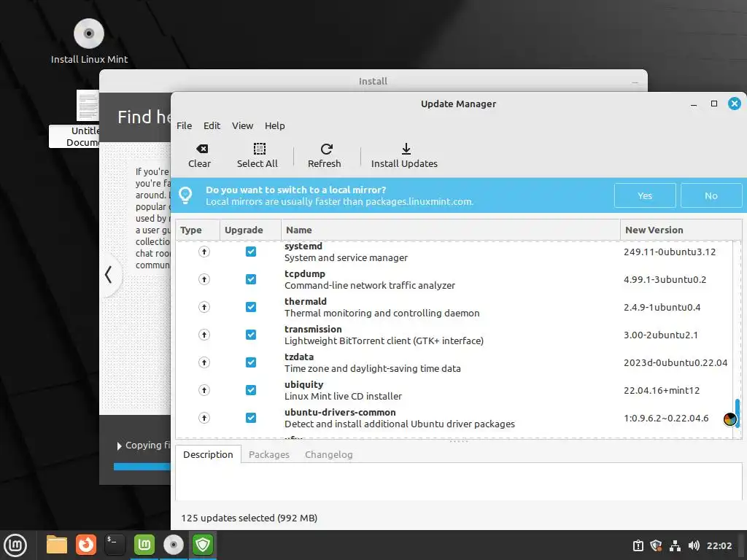The image size is (747, 560).
Task: Uncheck the ubuntu-drivers-common upgrade checkbox
Action: (x=251, y=418)
